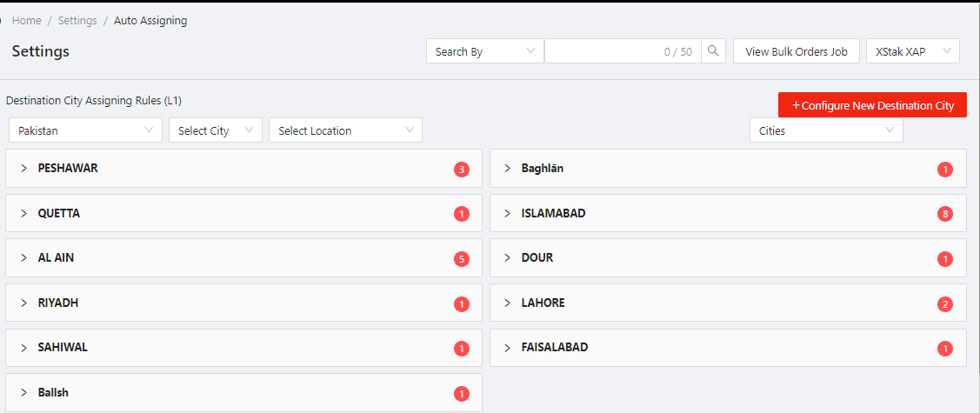Screen dimensions: 980x413
Task: Expand the Ballsh city row
Action: click(x=24, y=393)
